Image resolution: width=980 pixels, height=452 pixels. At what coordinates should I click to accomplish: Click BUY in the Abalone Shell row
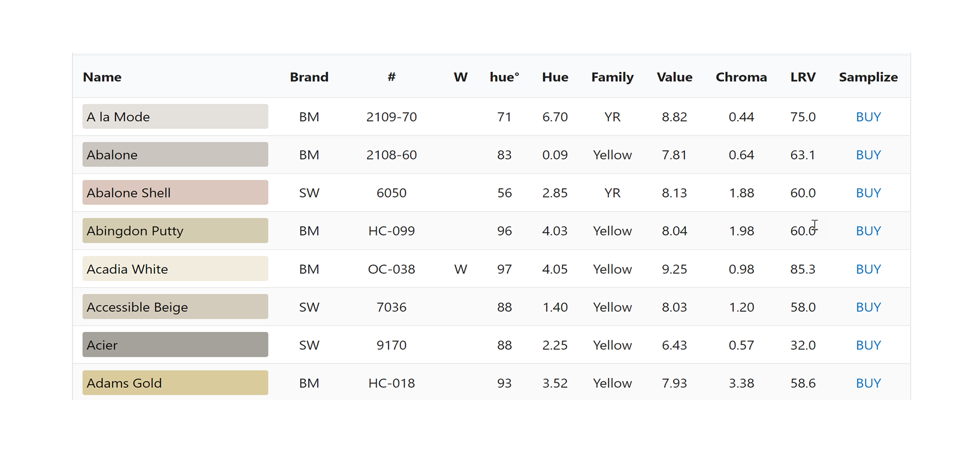coord(868,193)
